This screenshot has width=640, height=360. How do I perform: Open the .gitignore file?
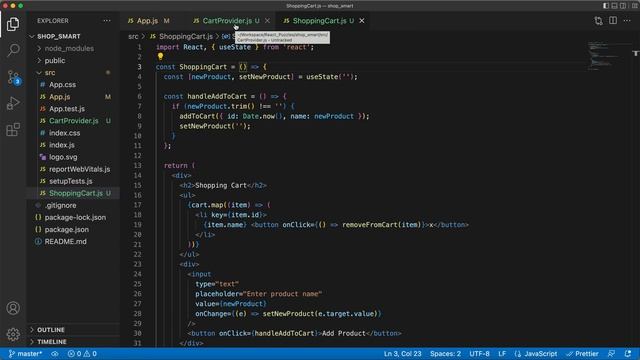(x=60, y=205)
